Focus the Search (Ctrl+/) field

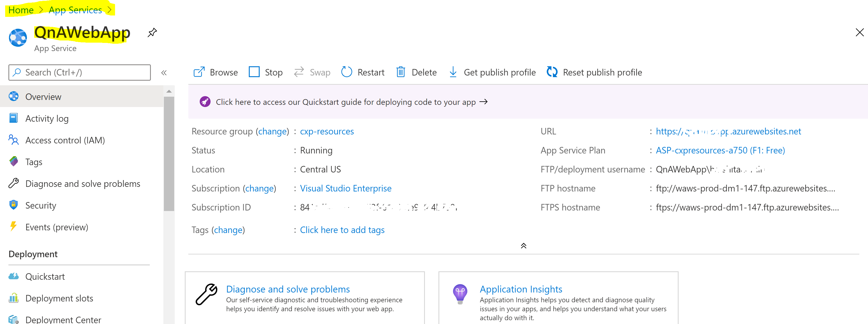[x=80, y=73]
